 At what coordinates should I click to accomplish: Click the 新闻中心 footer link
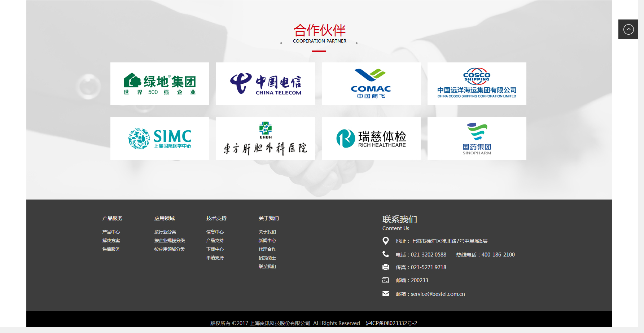pos(267,241)
